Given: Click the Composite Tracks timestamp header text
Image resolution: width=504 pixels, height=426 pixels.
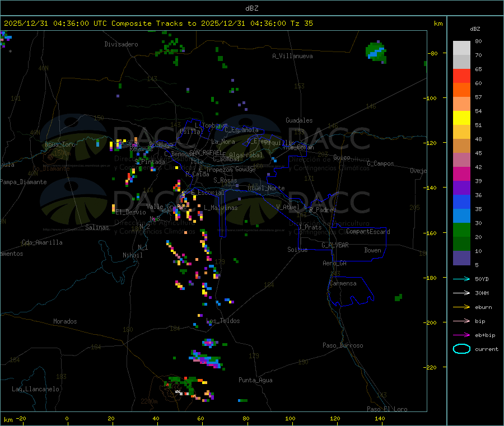Looking at the screenshot, I should point(158,24).
